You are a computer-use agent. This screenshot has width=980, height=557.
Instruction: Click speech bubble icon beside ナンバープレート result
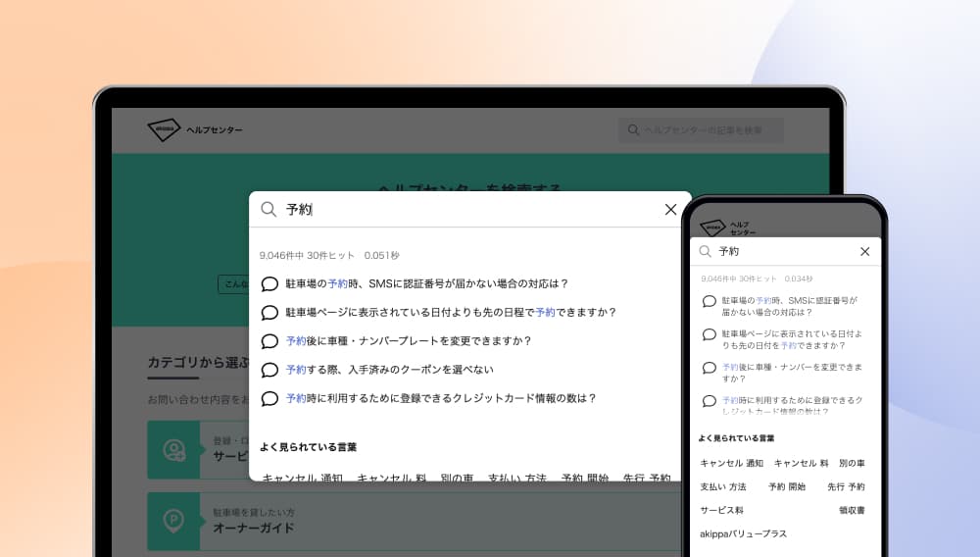tap(269, 341)
